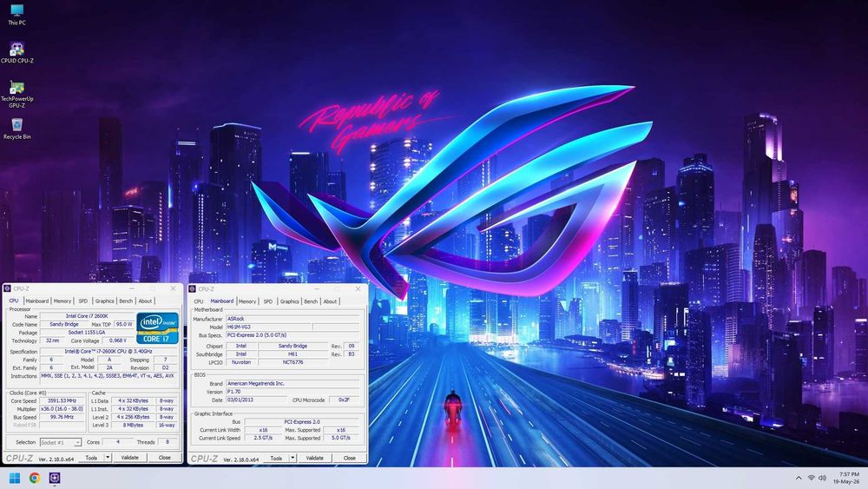Image resolution: width=868 pixels, height=489 pixels.
Task: Select the CPU-Z icon in the taskbar
Action: pos(54,478)
